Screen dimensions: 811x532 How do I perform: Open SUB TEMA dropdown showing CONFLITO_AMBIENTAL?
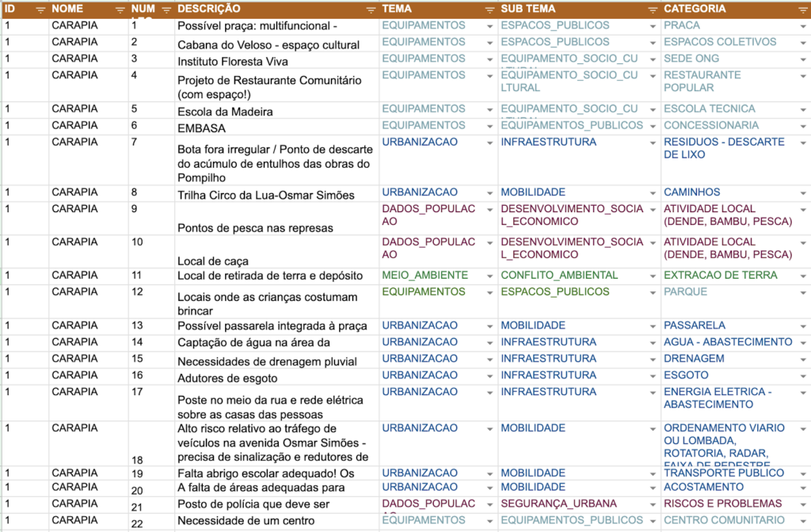tap(653, 275)
